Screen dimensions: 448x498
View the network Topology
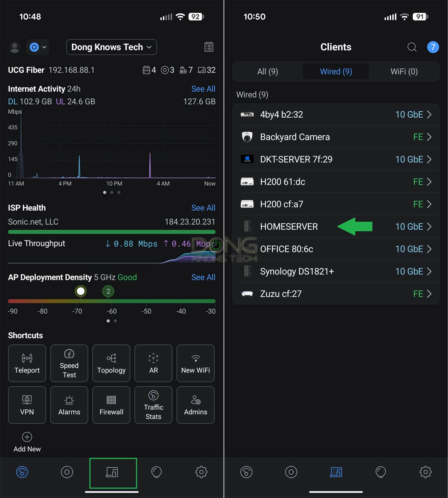[111, 363]
